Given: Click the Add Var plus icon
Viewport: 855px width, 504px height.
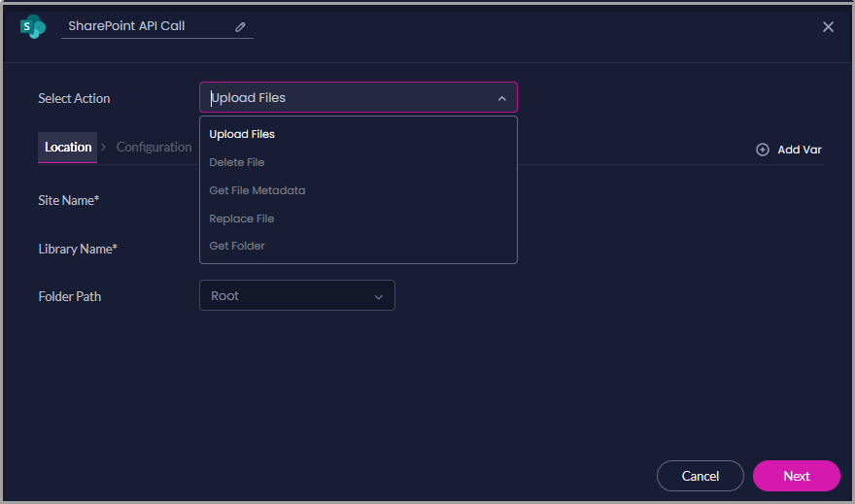Looking at the screenshot, I should 763,150.
